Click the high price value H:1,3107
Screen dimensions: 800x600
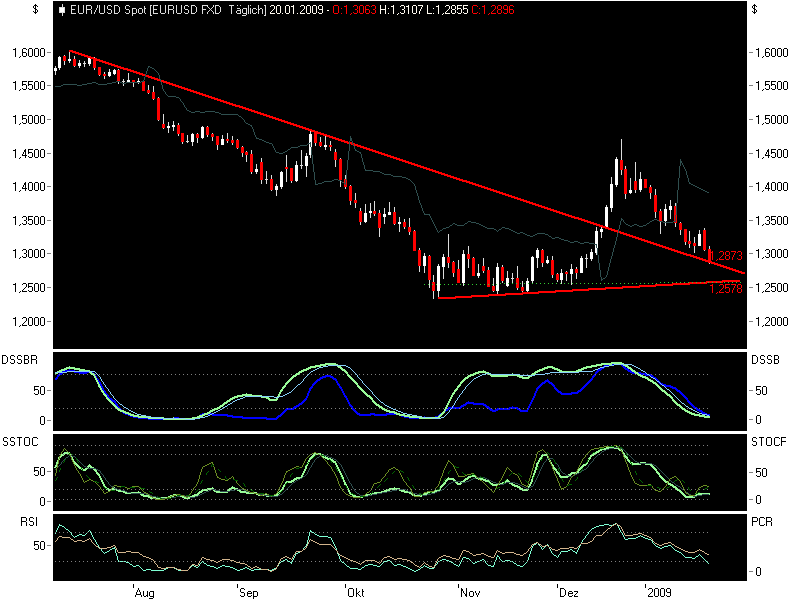401,10
